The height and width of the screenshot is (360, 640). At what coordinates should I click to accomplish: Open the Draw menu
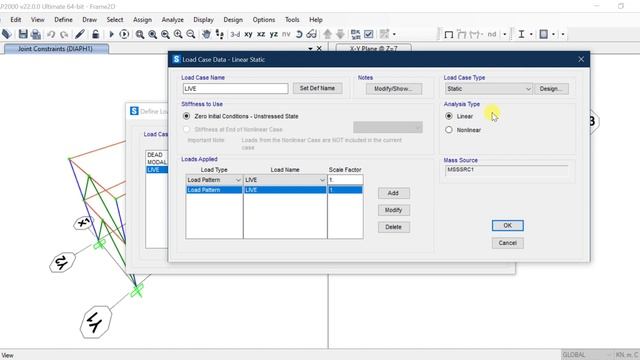tap(89, 20)
